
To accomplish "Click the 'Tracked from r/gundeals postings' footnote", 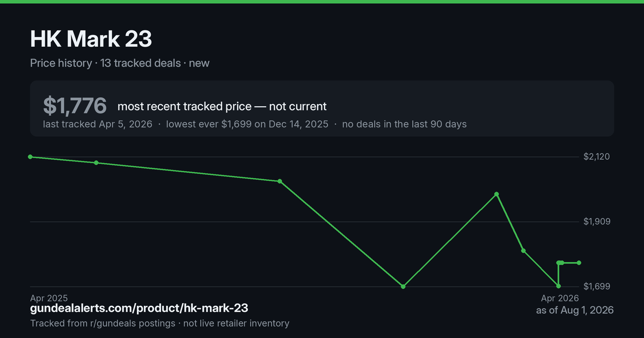I will (x=102, y=323).
